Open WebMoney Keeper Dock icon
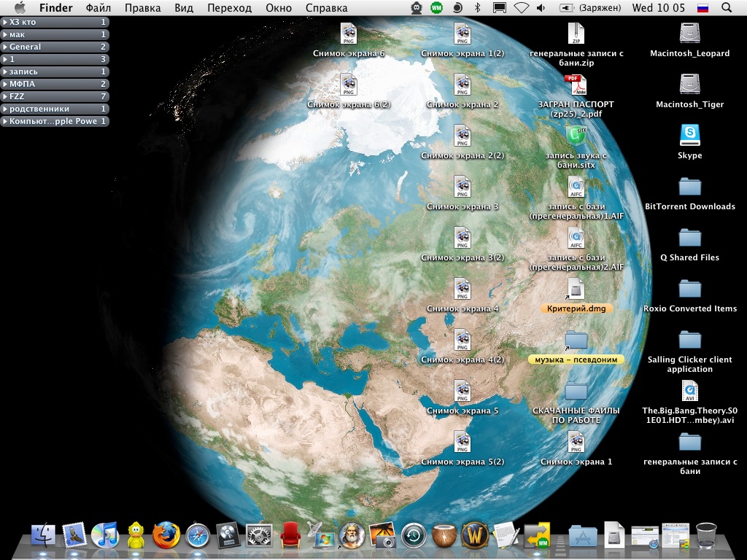 [x=537, y=535]
